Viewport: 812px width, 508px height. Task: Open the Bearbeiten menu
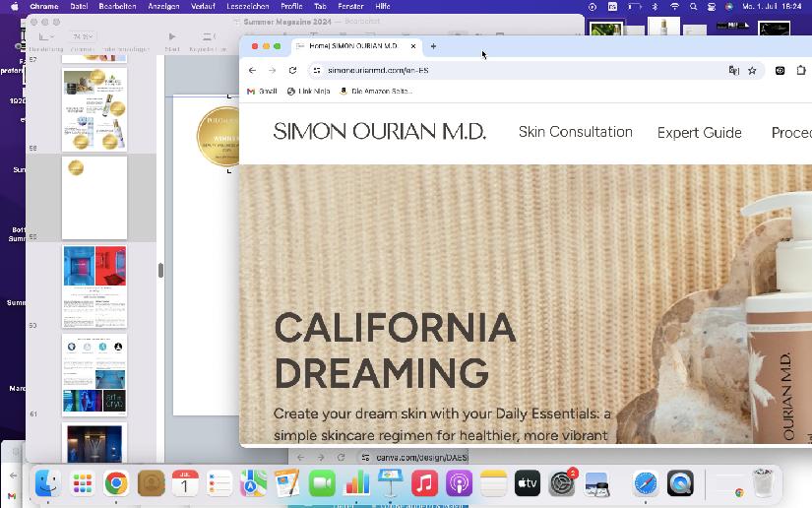pyautogui.click(x=117, y=6)
